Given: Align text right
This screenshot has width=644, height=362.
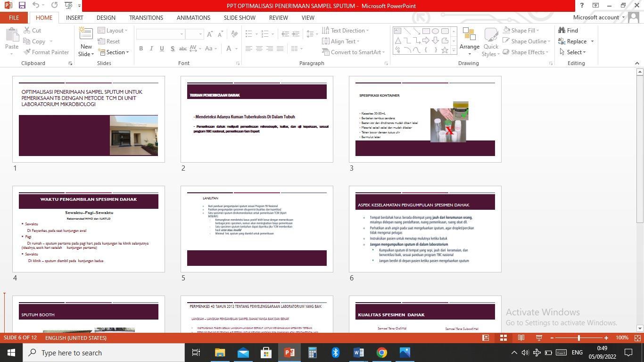Looking at the screenshot, I should point(269,49).
